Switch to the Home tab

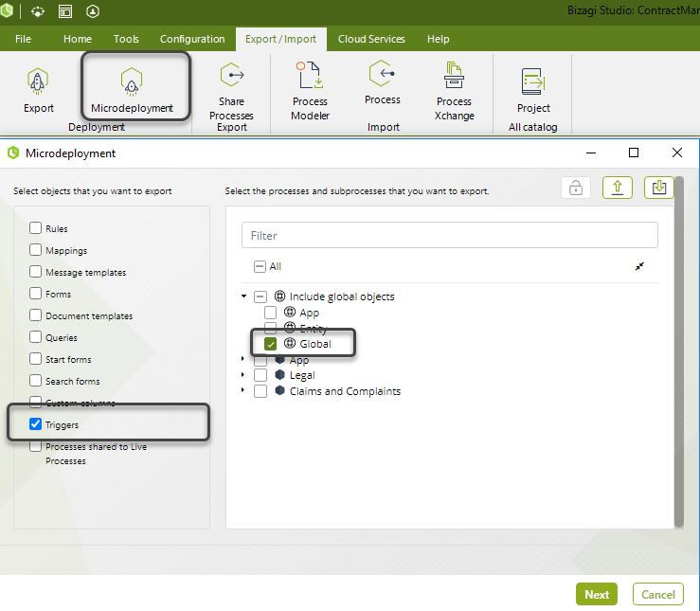78,39
